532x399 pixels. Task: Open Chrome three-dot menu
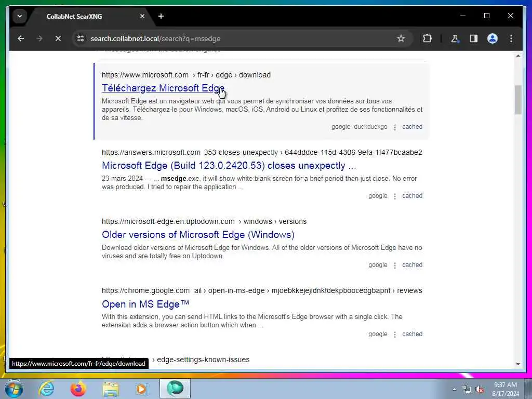click(x=511, y=38)
